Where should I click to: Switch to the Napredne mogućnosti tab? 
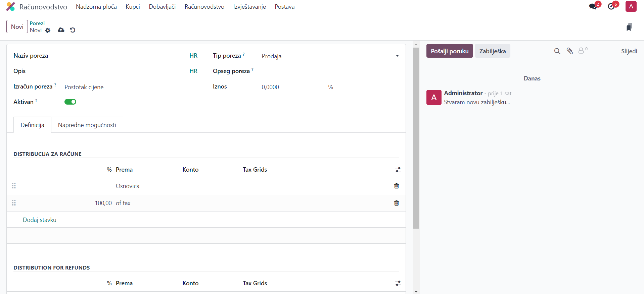click(87, 125)
